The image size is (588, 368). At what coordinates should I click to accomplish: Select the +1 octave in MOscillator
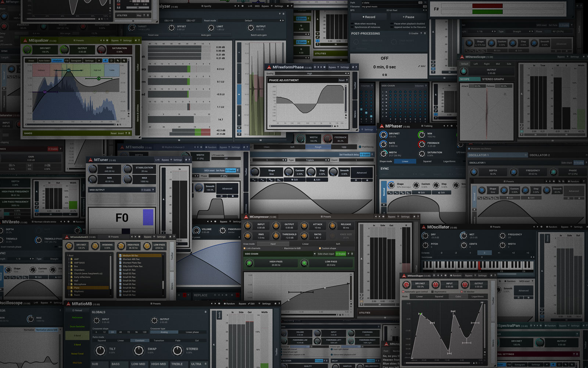[x=499, y=253]
